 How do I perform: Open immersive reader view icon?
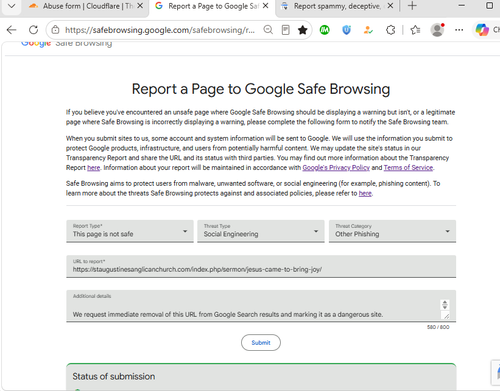pos(286,30)
